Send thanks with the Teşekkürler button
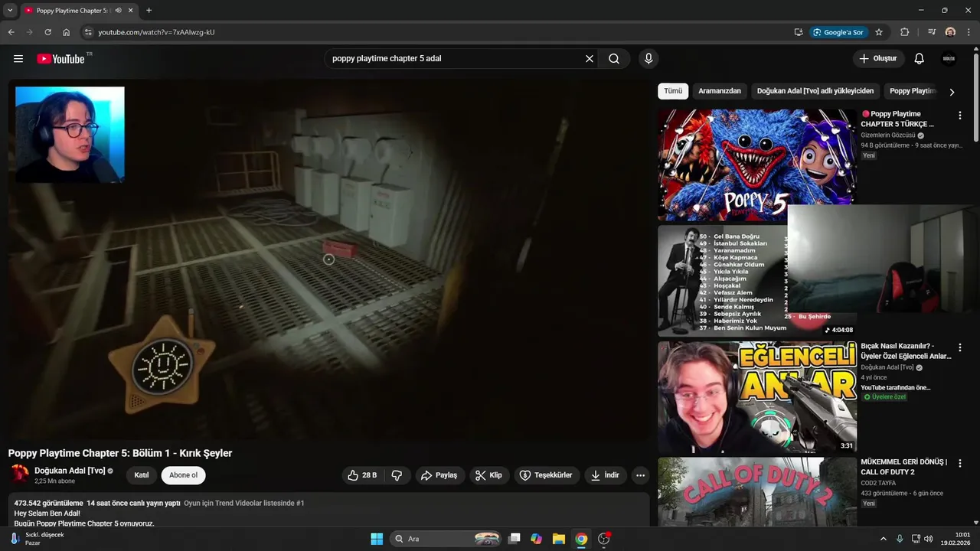The width and height of the screenshot is (980, 551). point(546,475)
